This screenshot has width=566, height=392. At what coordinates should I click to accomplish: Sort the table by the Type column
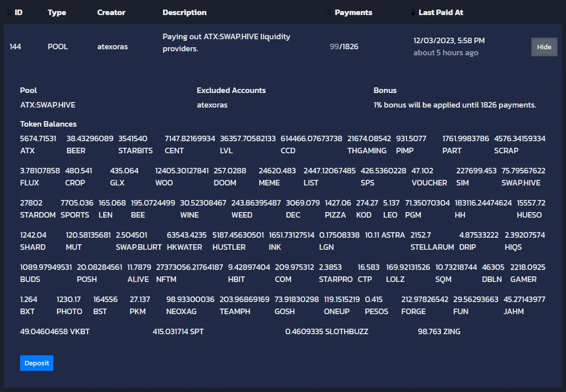click(57, 13)
